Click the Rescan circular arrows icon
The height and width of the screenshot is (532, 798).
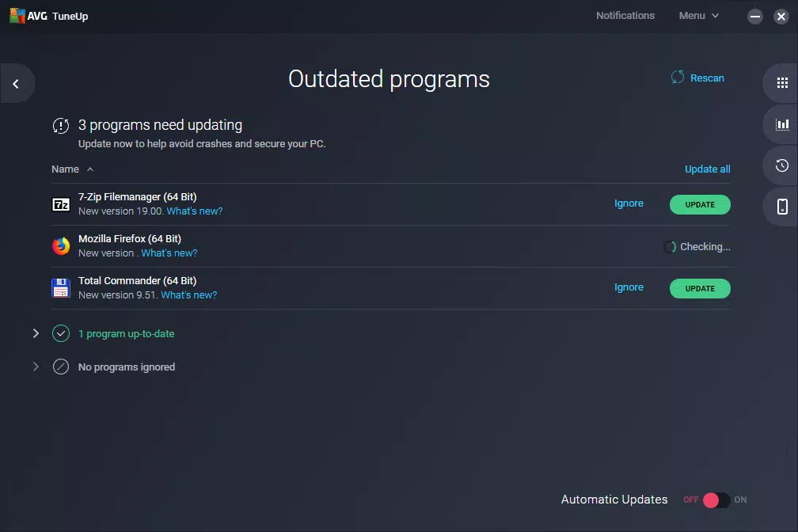pos(678,78)
